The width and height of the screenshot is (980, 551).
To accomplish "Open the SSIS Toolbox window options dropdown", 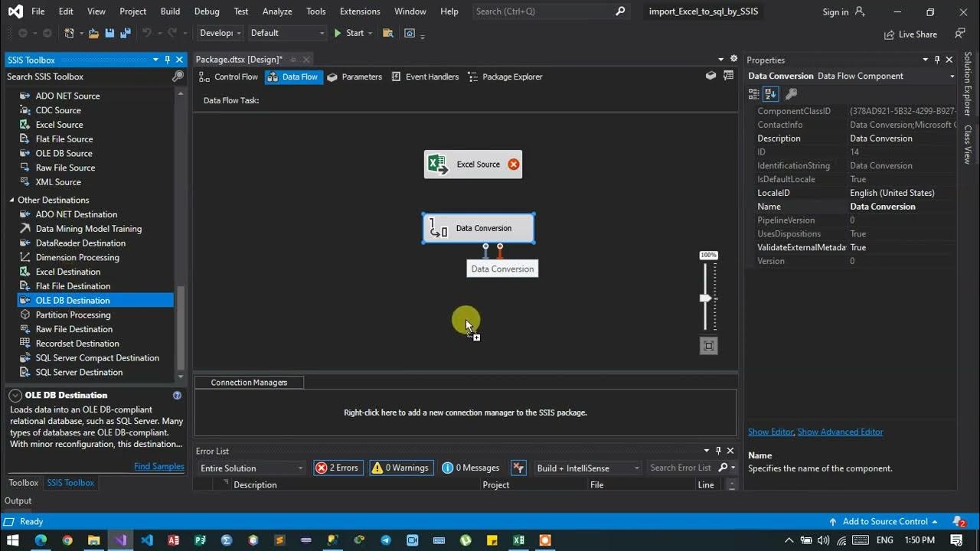I will (155, 60).
